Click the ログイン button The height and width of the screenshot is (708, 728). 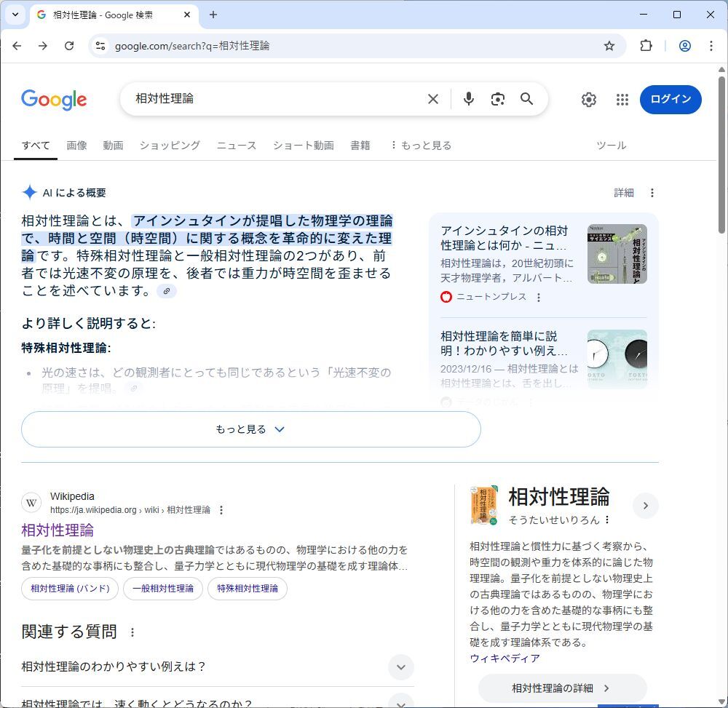click(x=670, y=99)
